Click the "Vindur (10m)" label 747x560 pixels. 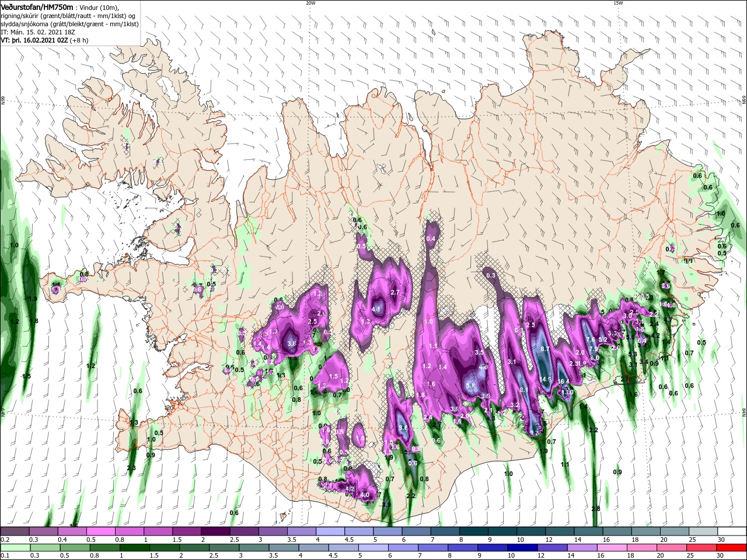click(x=99, y=8)
